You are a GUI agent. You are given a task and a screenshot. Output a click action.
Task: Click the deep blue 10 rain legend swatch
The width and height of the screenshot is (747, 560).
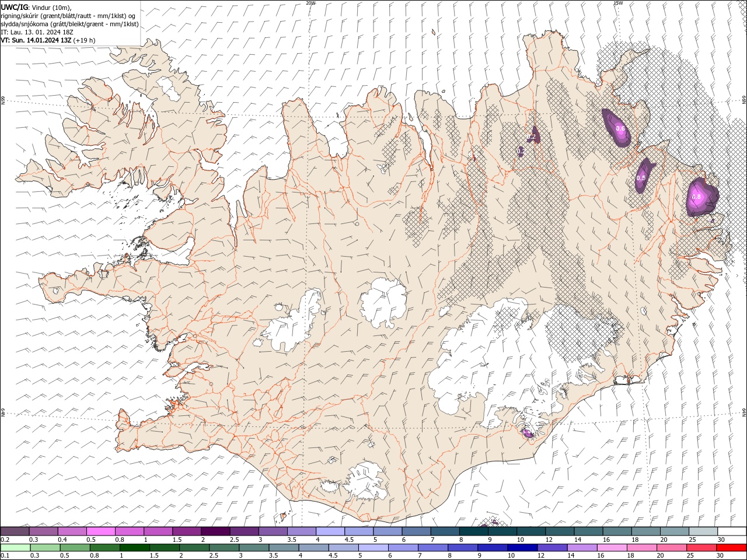click(522, 548)
